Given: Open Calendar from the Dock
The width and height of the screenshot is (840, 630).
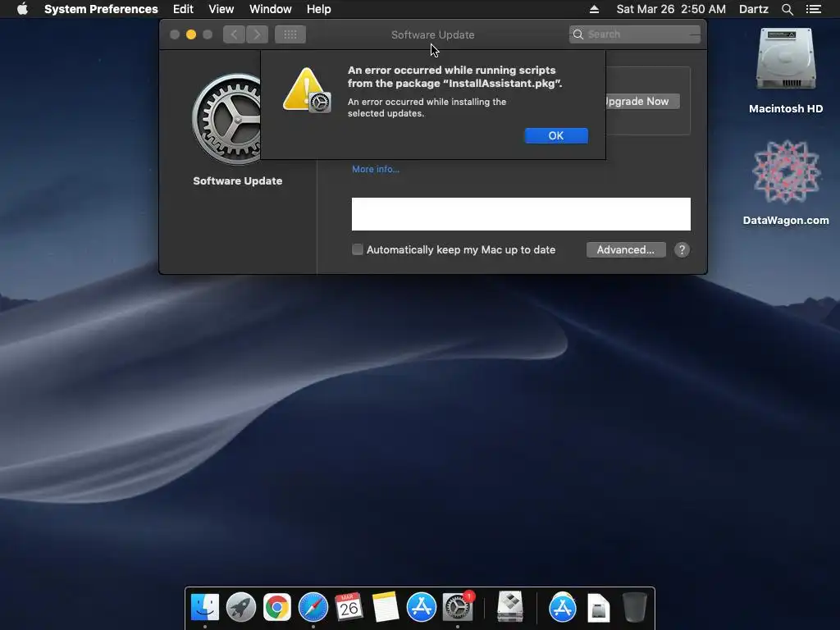Looking at the screenshot, I should click(349, 607).
